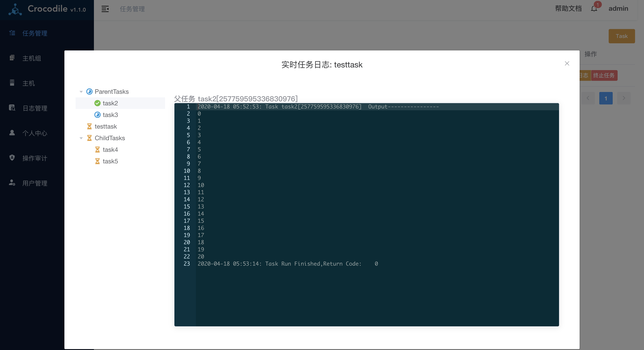Select task3 in the task tree

pyautogui.click(x=110, y=115)
